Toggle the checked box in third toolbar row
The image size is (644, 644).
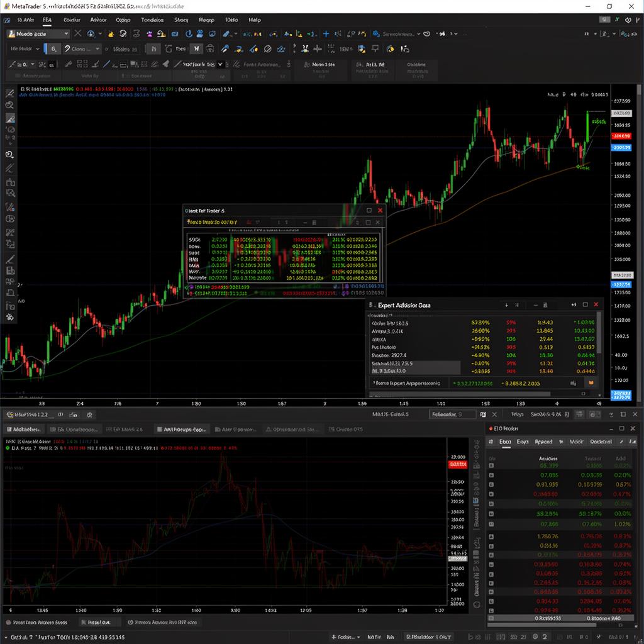[221, 65]
